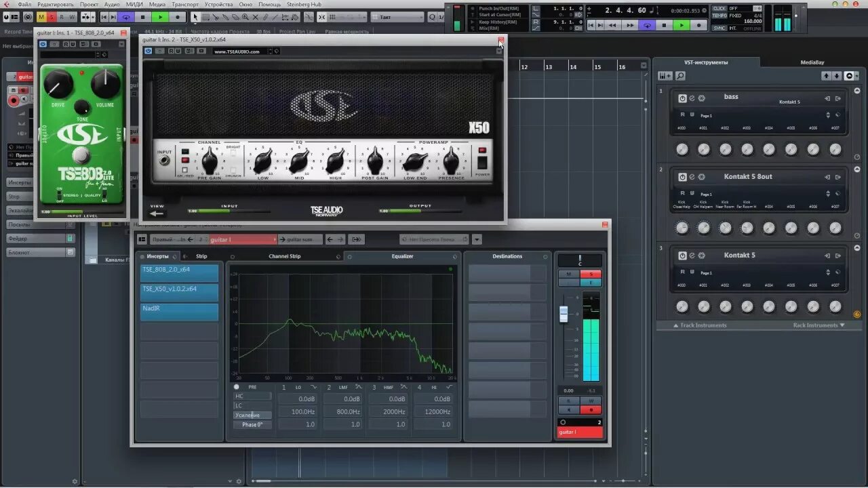Click the search icon in VST instruments panel

680,76
